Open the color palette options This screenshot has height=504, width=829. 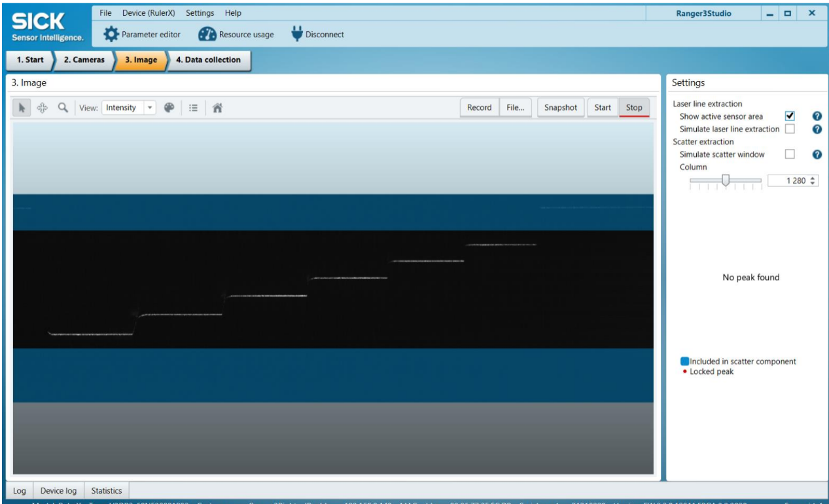(x=169, y=108)
